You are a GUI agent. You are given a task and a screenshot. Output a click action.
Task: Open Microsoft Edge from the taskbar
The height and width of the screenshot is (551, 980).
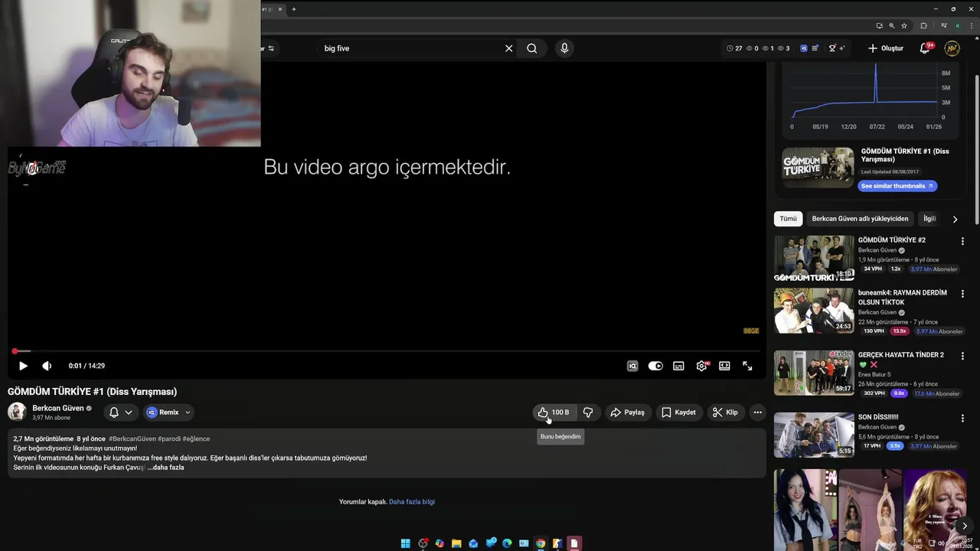pos(507,543)
